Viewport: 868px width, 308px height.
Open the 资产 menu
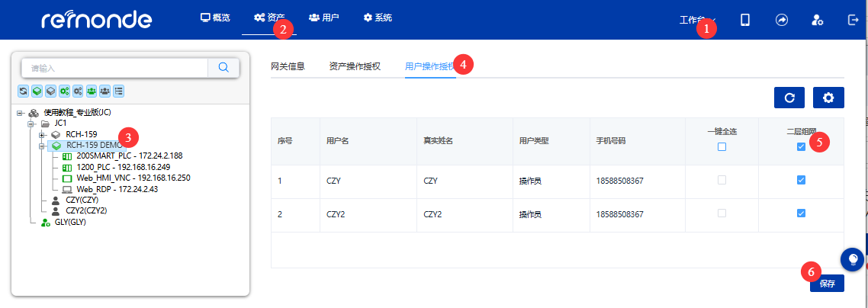[269, 18]
